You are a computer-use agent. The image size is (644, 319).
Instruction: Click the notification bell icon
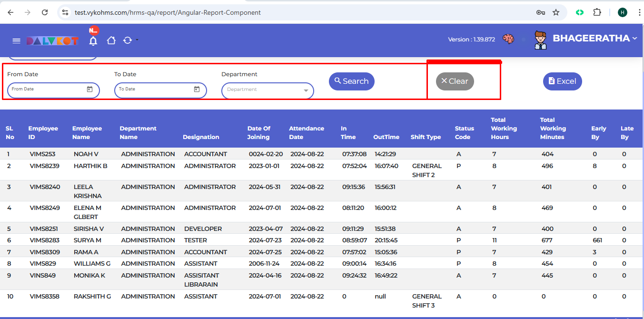click(93, 41)
